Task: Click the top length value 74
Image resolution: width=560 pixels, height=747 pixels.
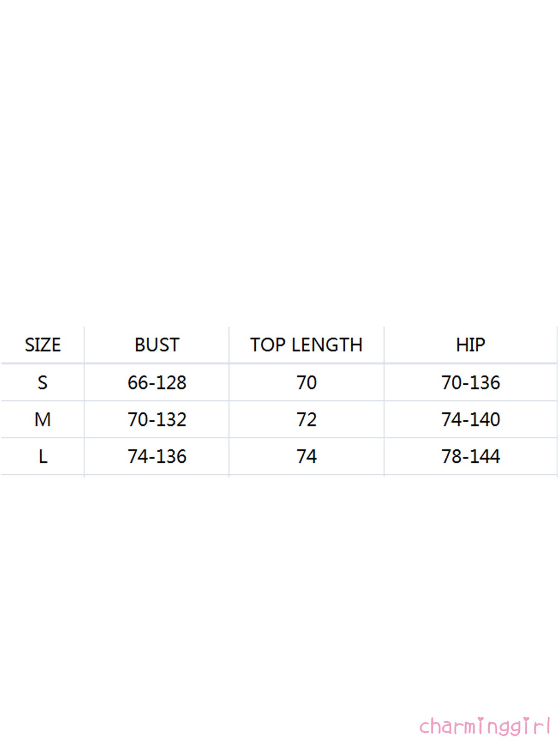Action: point(307,456)
